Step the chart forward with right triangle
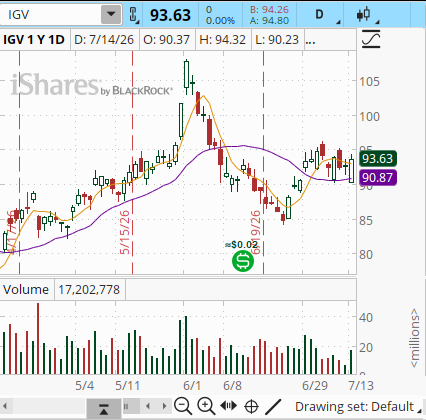 pyautogui.click(x=164, y=406)
